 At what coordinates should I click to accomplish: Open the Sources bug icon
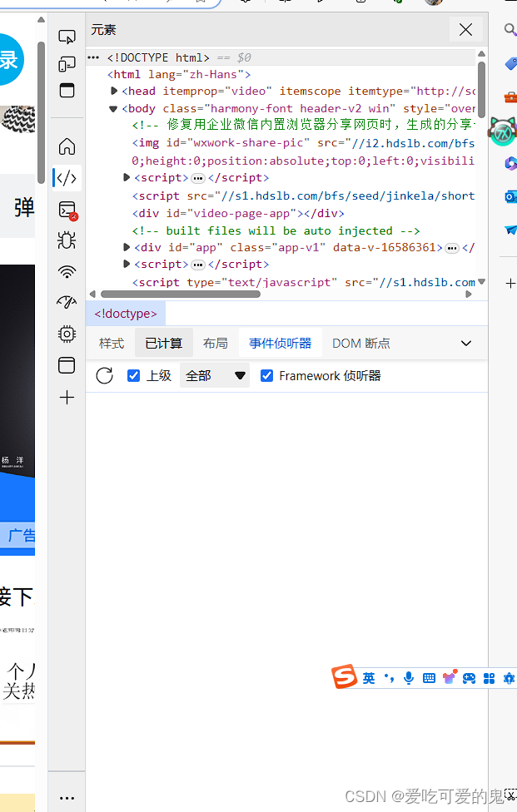pyautogui.click(x=67, y=240)
